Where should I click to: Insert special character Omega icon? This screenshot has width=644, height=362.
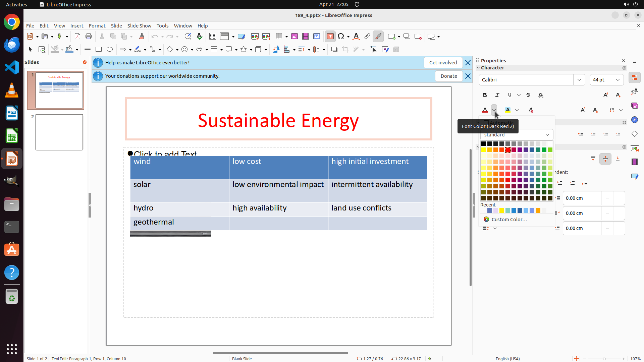(x=341, y=37)
